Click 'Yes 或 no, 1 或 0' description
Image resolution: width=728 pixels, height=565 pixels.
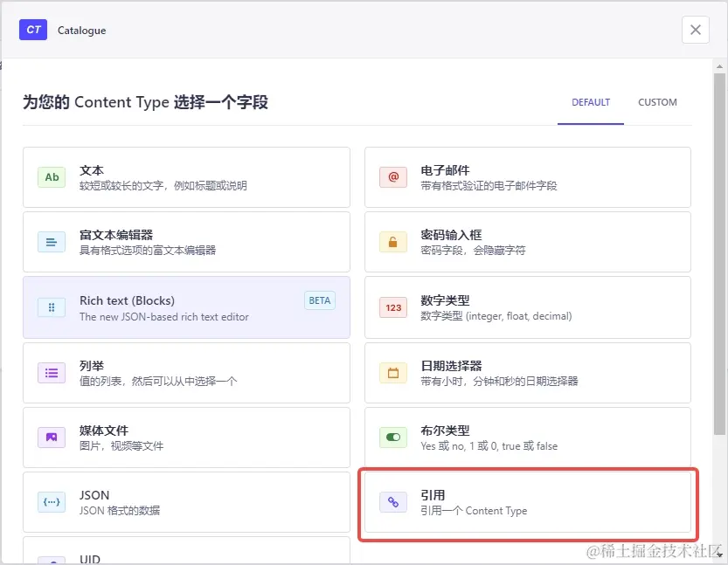click(x=489, y=445)
